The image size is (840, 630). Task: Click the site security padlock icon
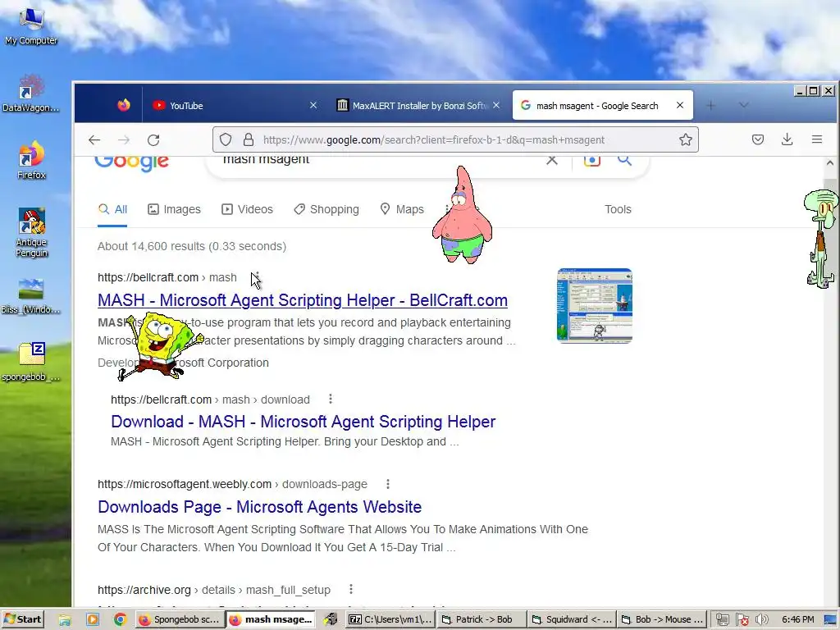[x=249, y=139]
